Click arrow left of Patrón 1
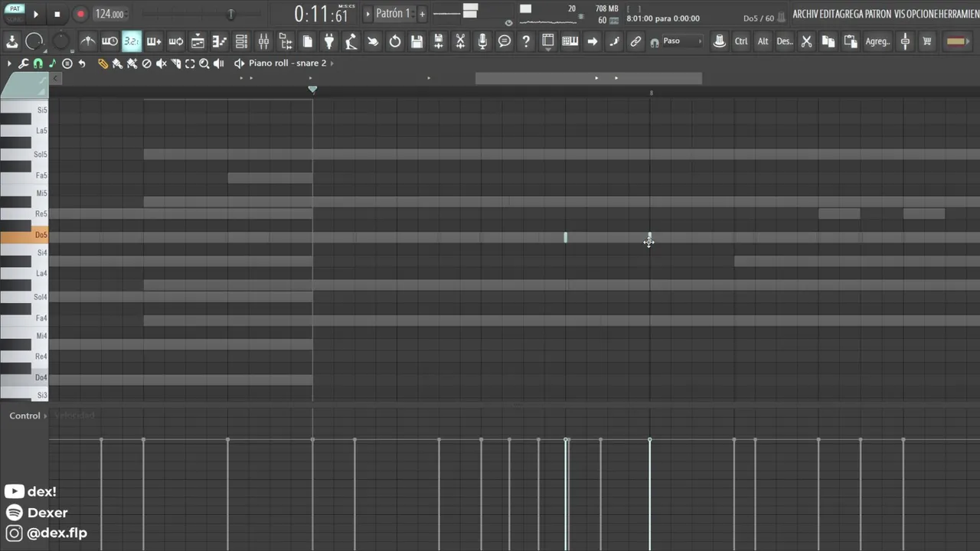 pyautogui.click(x=367, y=14)
